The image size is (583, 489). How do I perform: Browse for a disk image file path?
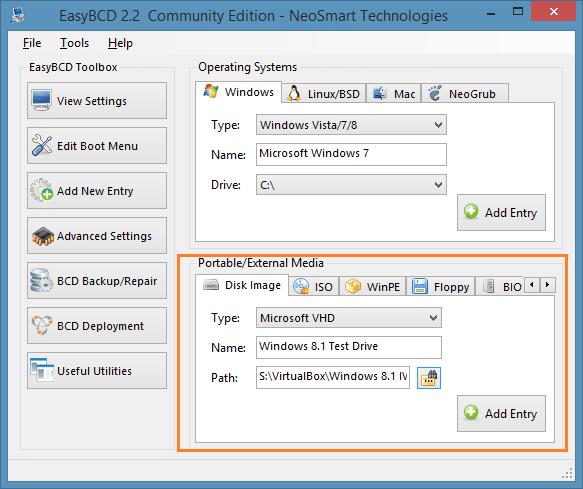point(429,378)
